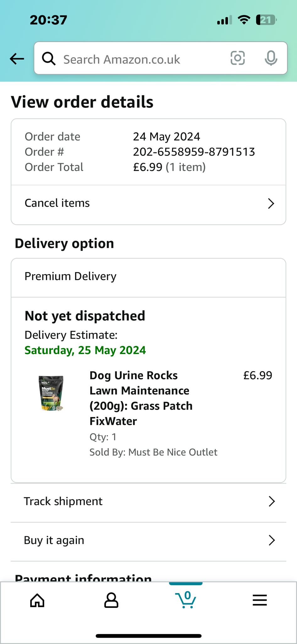Go to Home via the house icon
This screenshot has width=297, height=644.
37,600
